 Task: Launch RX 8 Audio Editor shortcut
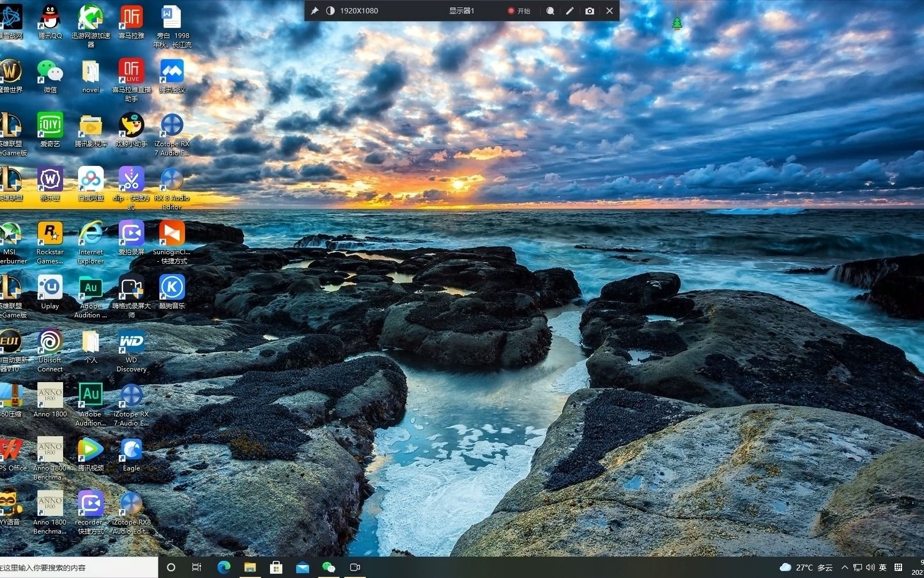click(x=172, y=188)
